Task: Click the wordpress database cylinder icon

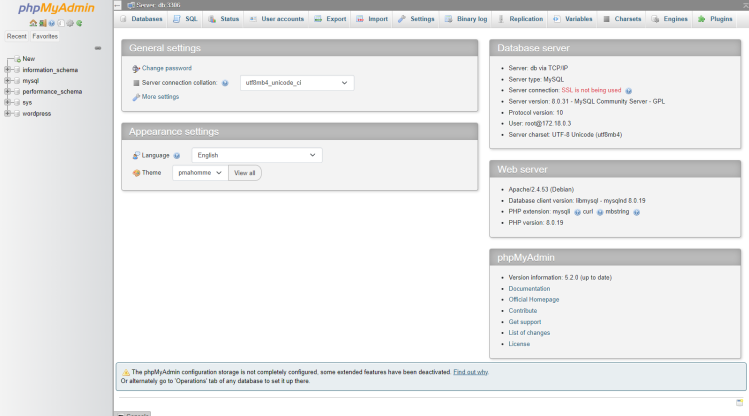Action: coord(17,114)
